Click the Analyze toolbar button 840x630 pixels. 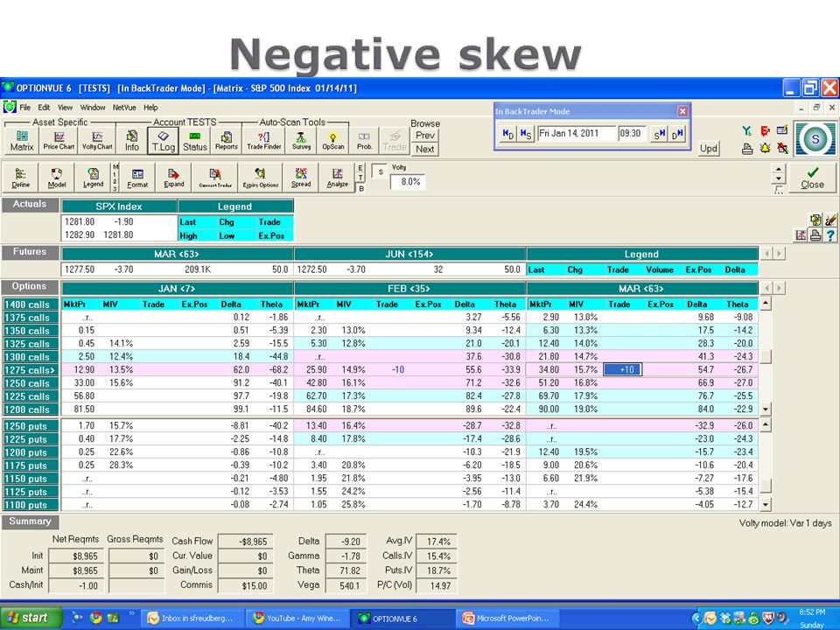pyautogui.click(x=337, y=178)
